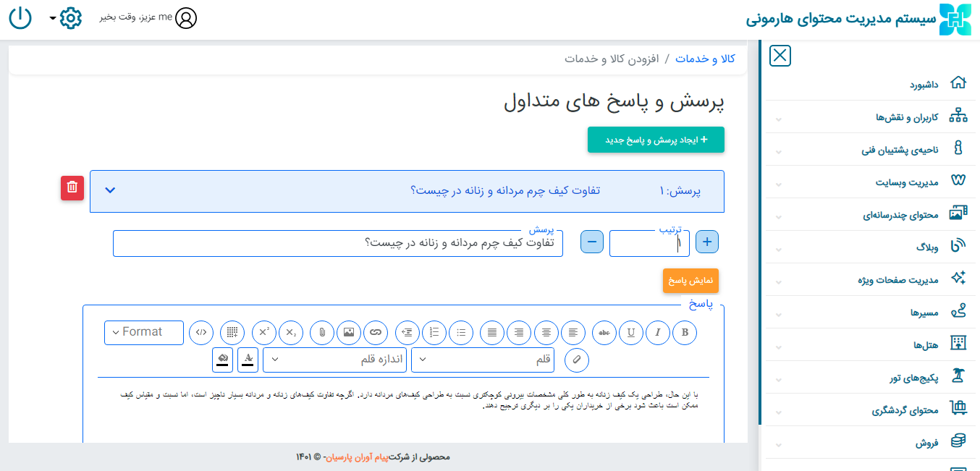Click the attachment paperclip icon in the toolbar
The image size is (980, 471).
click(x=322, y=332)
